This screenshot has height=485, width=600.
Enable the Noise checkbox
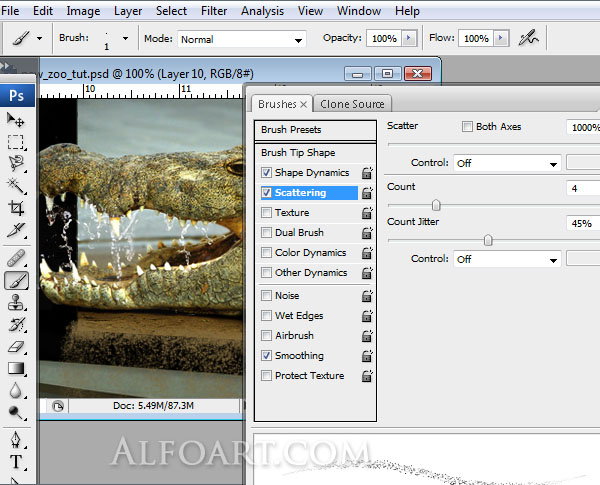click(266, 296)
